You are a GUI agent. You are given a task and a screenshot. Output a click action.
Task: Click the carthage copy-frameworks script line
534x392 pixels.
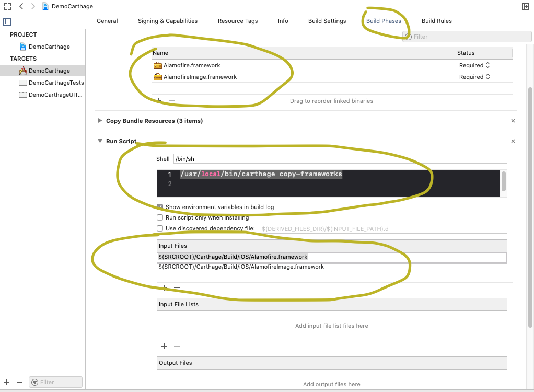pyautogui.click(x=261, y=174)
